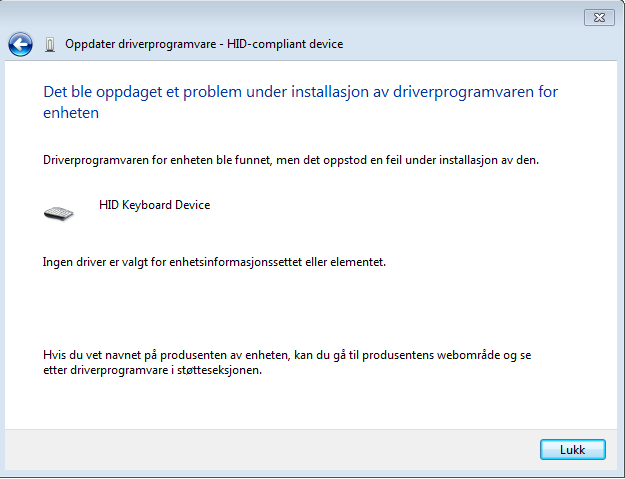
Task: Click the device icon beside the wizard title
Action: click(x=50, y=44)
